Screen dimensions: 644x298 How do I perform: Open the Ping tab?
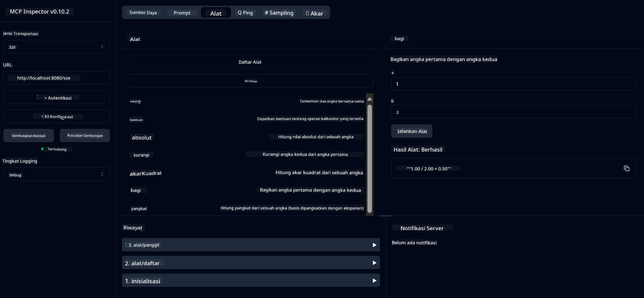click(245, 13)
